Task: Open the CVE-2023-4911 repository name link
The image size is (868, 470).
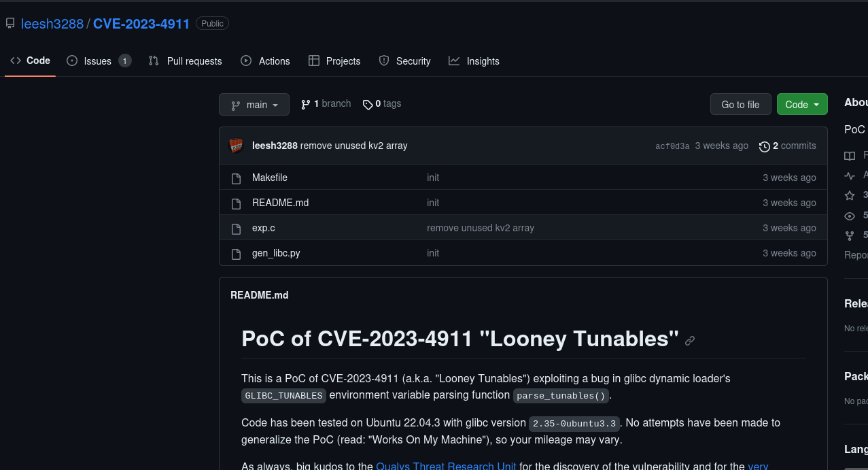Action: 141,24
